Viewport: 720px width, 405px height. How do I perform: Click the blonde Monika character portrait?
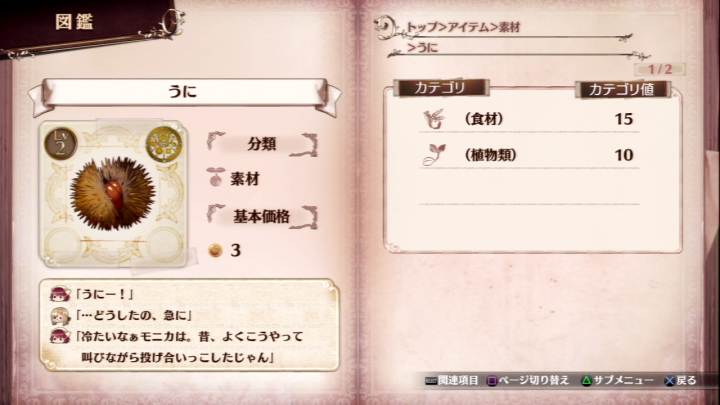60,315
